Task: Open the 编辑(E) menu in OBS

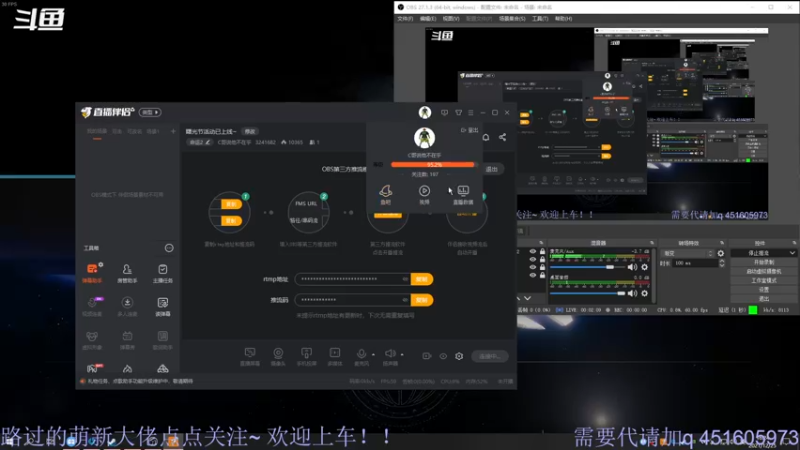Action: pyautogui.click(x=428, y=19)
